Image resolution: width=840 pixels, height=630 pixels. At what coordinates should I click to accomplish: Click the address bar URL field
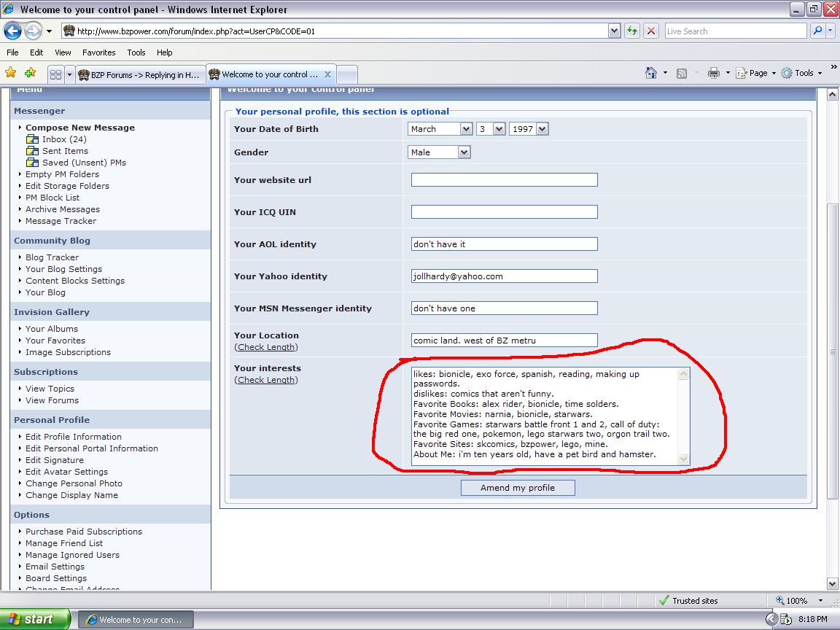(x=335, y=31)
